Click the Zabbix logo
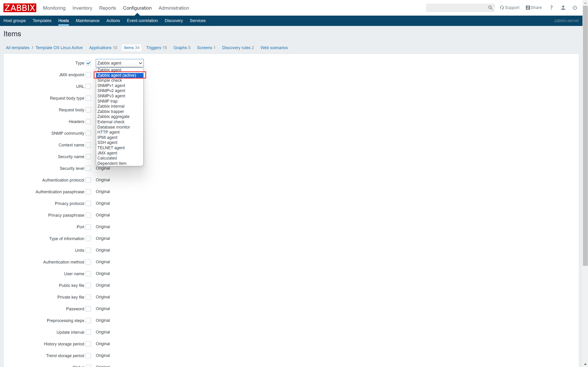Screen dimensions: 588x367 [x=20, y=8]
